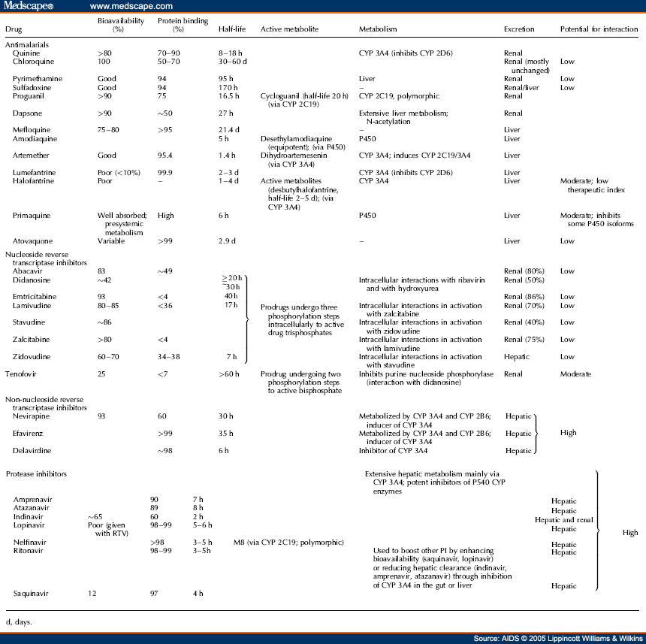Click the "Antimalarials" section heading
Image resolution: width=646 pixels, height=644 pixels.
[27, 45]
